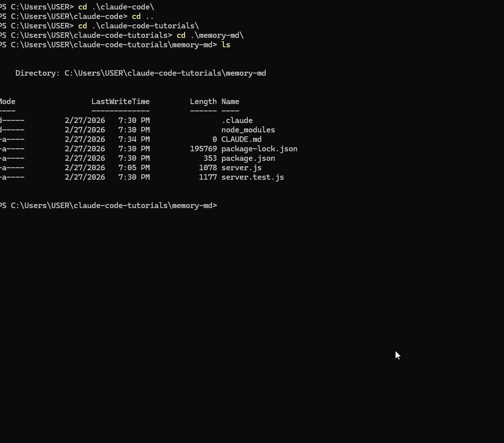The width and height of the screenshot is (504, 443).
Task: Click the 'cd .\claude-code-tutorials\' command text
Action: (138, 26)
